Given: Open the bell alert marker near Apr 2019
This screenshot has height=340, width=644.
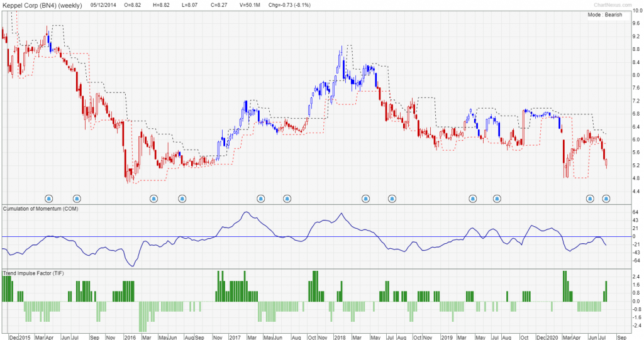Looking at the screenshot, I should [x=473, y=199].
